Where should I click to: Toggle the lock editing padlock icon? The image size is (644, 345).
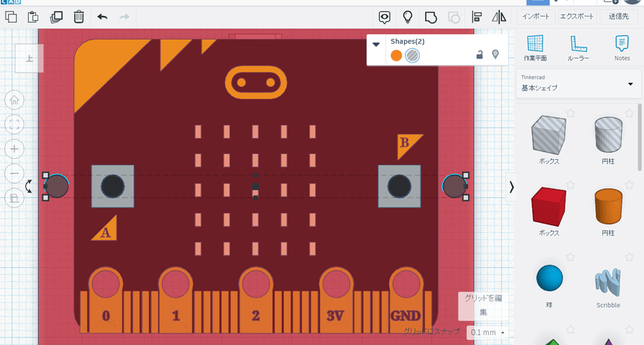point(479,54)
